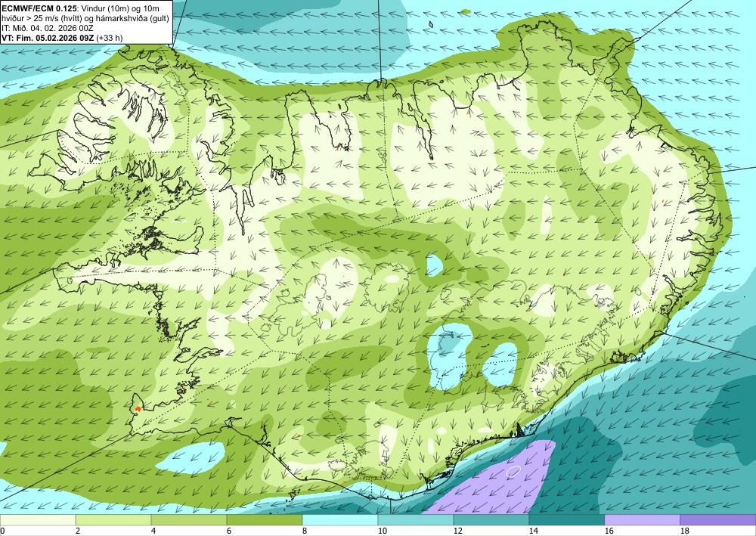Click the 0–2 m/s pale cream legend swatch
Image resolution: width=756 pixels, height=536 pixels.
coord(38,519)
